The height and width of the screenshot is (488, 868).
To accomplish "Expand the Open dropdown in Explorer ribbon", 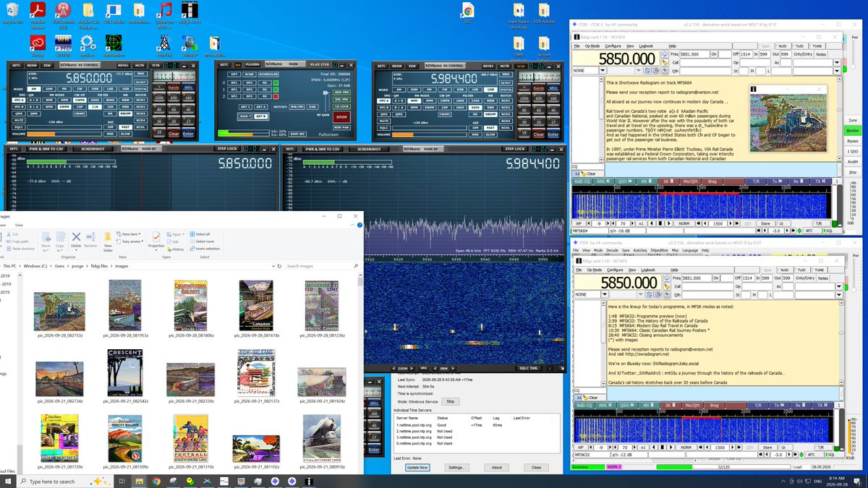I will pos(176,234).
